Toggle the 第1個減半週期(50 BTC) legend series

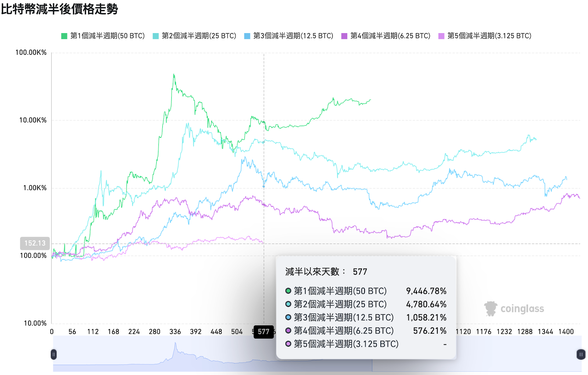(x=103, y=36)
